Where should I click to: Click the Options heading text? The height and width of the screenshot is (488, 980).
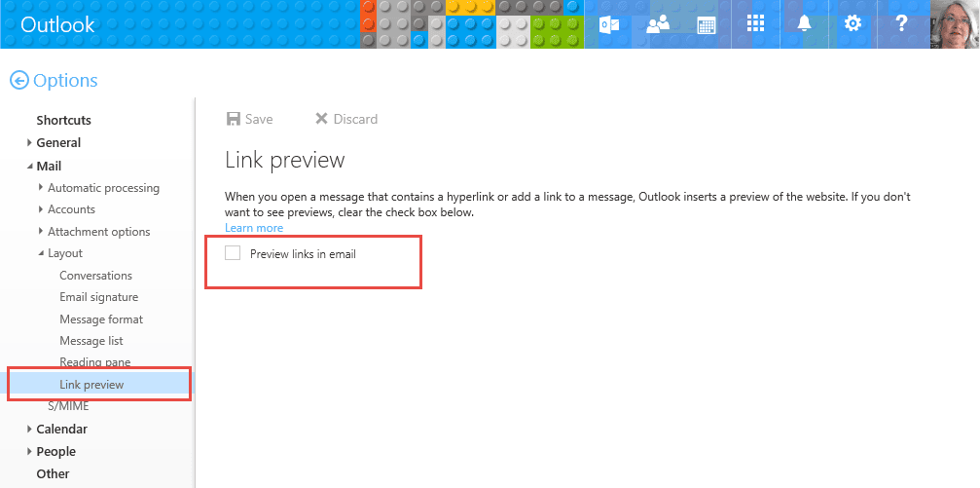65,81
